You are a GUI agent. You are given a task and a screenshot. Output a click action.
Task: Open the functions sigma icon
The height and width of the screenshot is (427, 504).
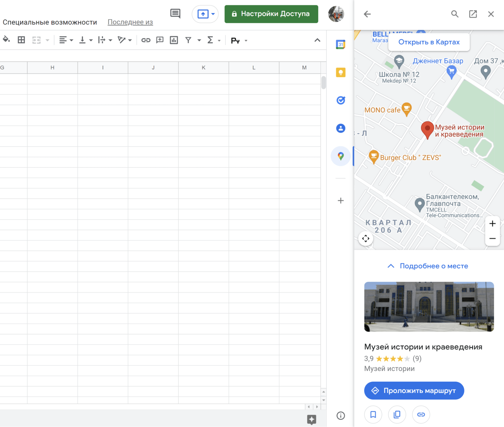tap(210, 40)
